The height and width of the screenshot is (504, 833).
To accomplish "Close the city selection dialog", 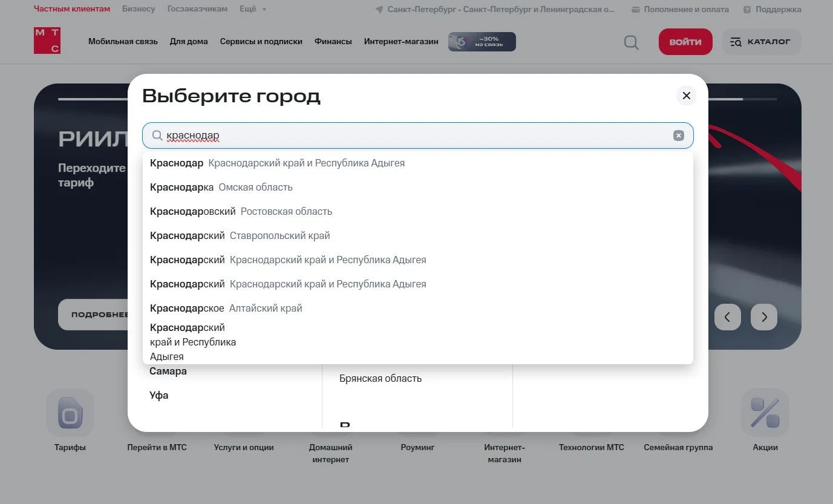I will tap(686, 96).
